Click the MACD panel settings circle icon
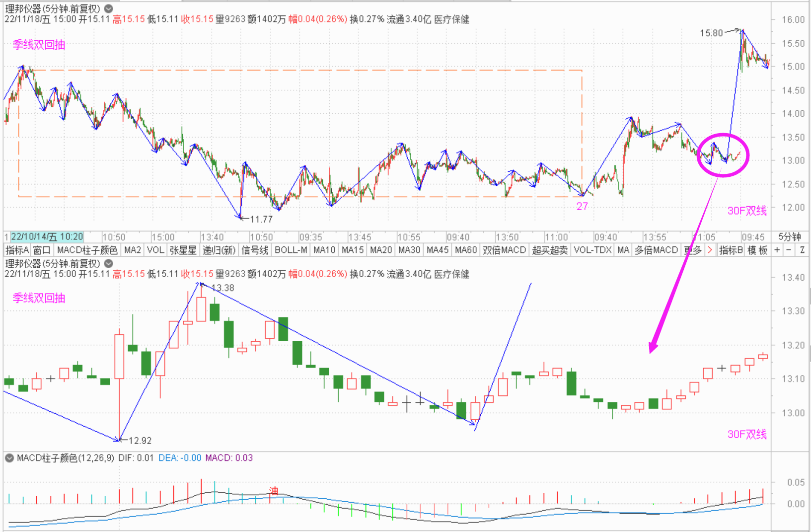 point(9,458)
